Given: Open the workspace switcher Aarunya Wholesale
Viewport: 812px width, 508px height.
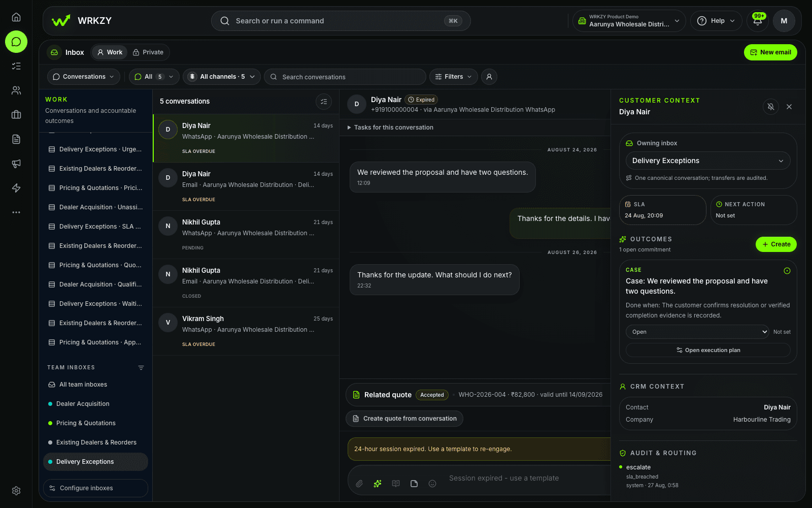Looking at the screenshot, I should (629, 21).
